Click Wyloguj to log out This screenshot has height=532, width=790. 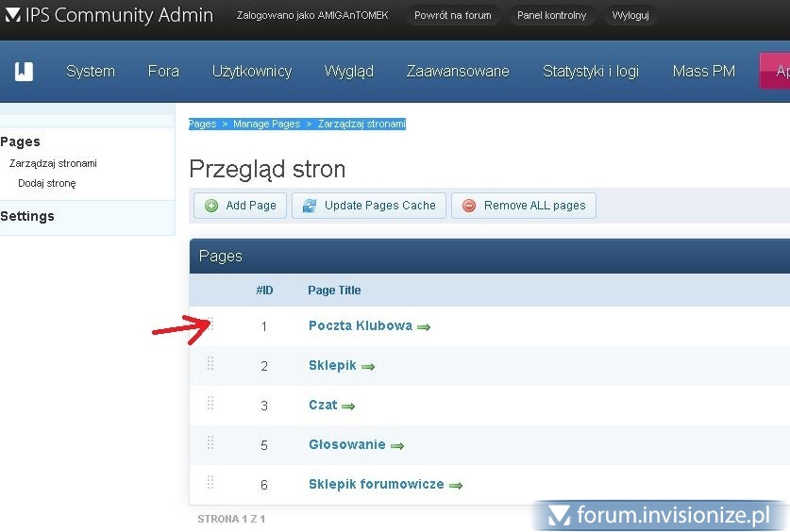[x=630, y=16]
